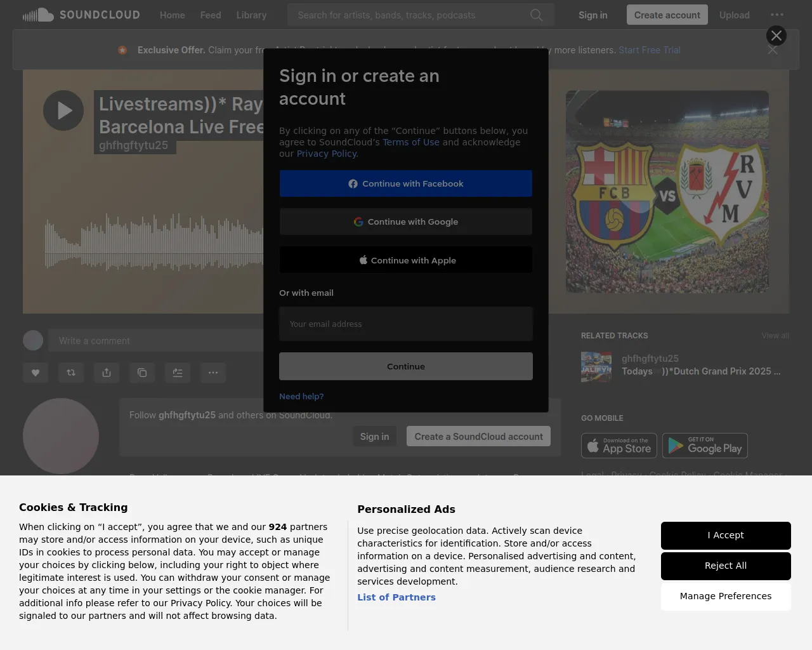Repost the track using repost icon
Image resolution: width=812 pixels, height=650 pixels.
pyautogui.click(x=71, y=373)
